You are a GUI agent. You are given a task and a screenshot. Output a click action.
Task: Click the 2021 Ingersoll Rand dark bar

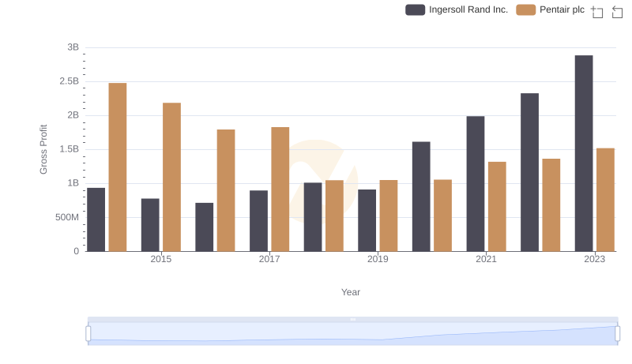pyautogui.click(x=475, y=183)
